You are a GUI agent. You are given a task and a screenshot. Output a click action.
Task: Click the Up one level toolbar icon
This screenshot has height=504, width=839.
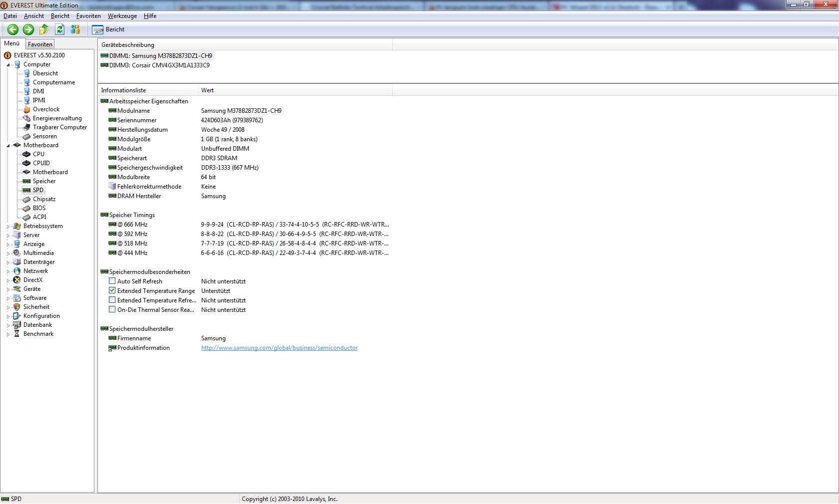(44, 29)
